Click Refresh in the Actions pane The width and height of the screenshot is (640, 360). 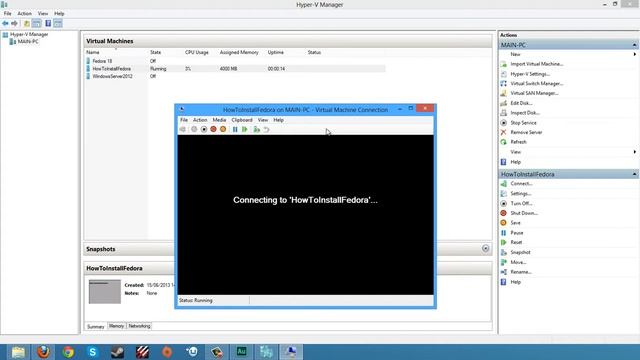[518, 142]
